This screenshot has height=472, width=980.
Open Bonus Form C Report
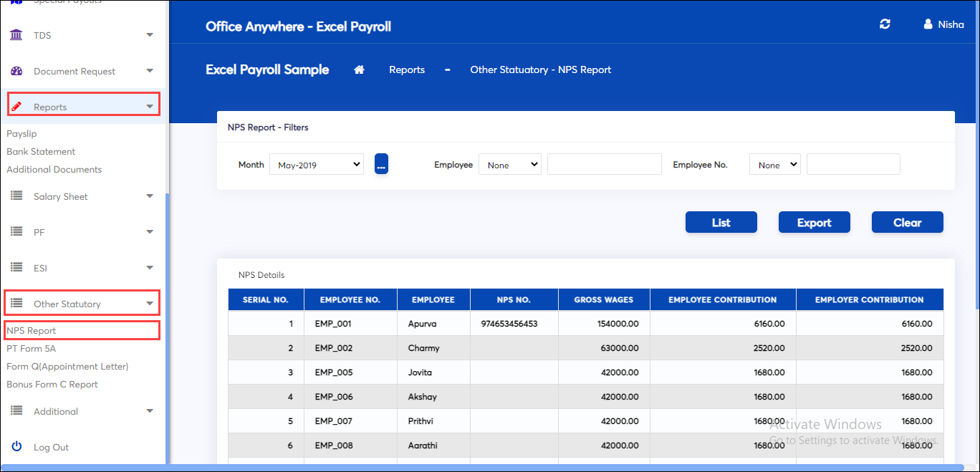(52, 384)
